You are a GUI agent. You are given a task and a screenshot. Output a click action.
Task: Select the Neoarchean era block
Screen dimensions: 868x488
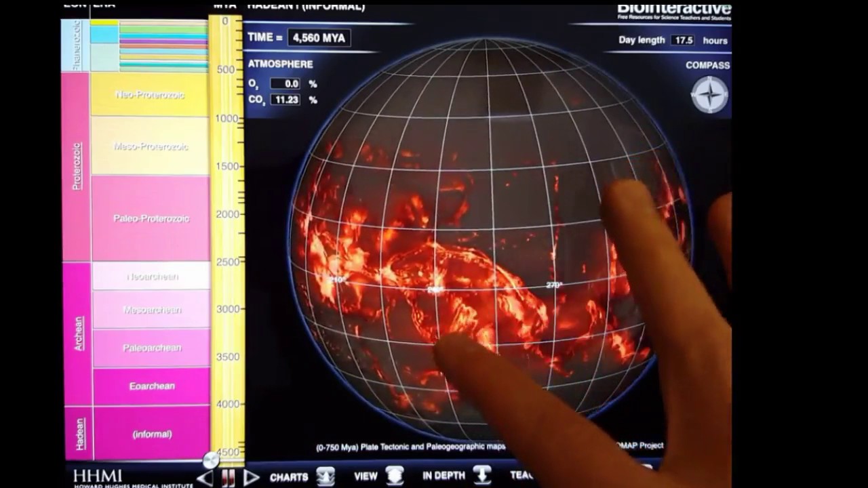coord(151,277)
